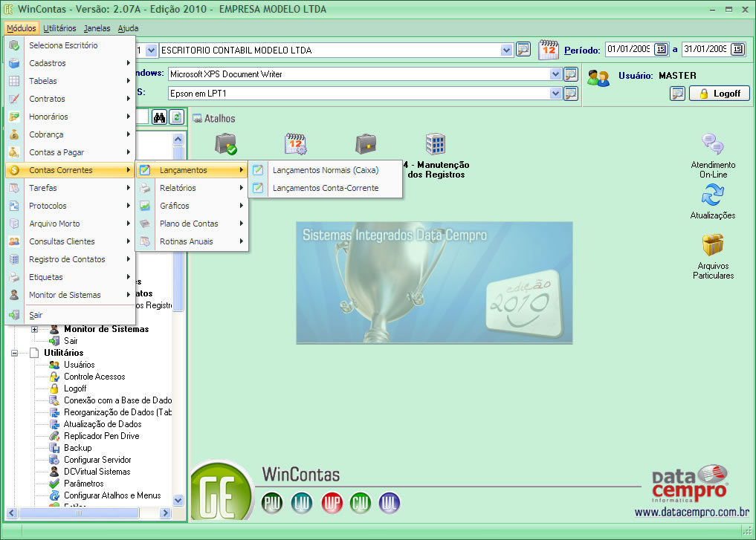Click the tree scroll-right arrow
Image resolution: width=756 pixels, height=540 pixels.
pos(165,513)
